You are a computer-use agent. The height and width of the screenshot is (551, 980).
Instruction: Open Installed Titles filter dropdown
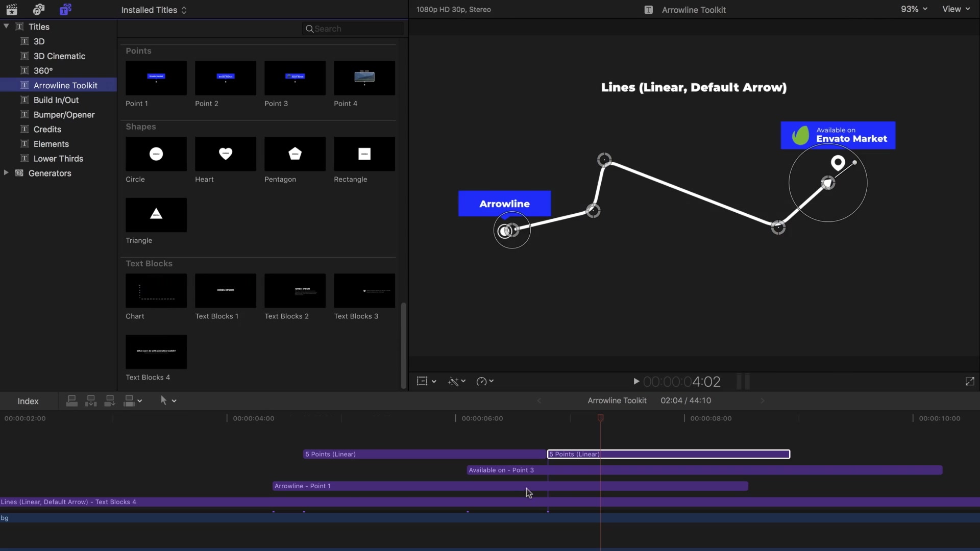(154, 10)
